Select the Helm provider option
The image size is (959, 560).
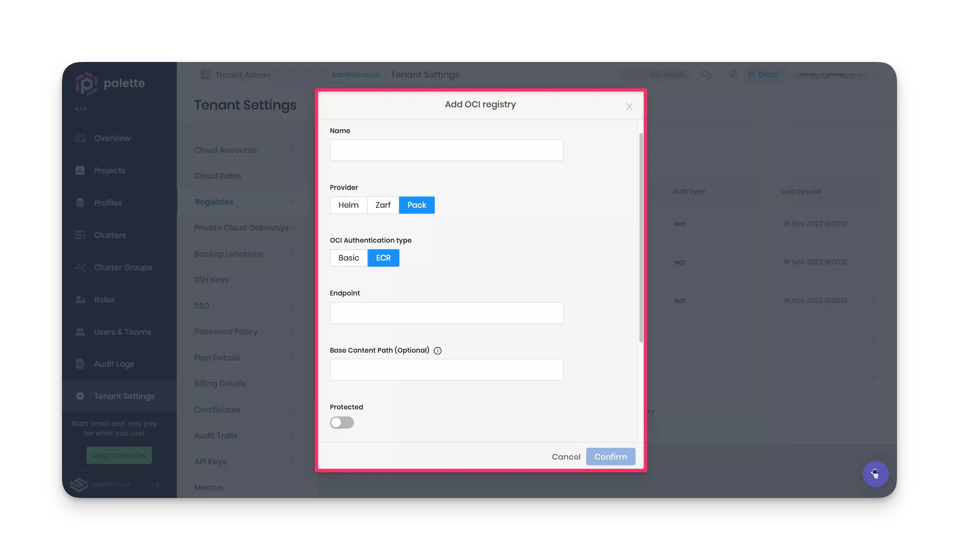pos(348,205)
